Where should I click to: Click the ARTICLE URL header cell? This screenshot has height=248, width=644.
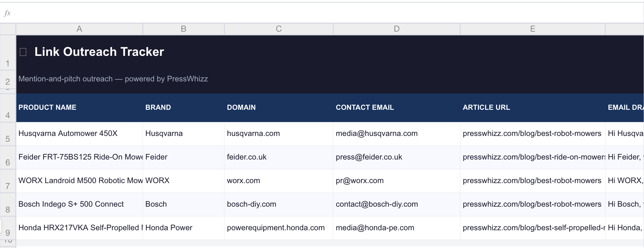(486, 108)
